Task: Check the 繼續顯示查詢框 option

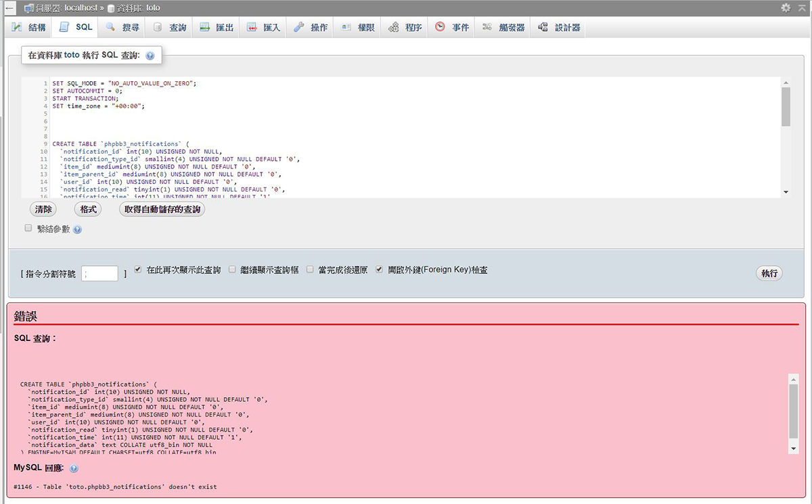Action: coord(232,269)
